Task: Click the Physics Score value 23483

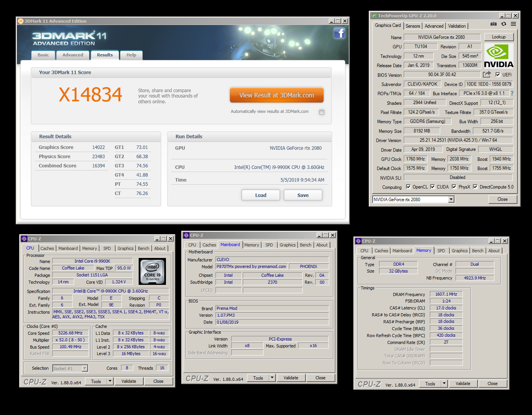Action: click(98, 157)
